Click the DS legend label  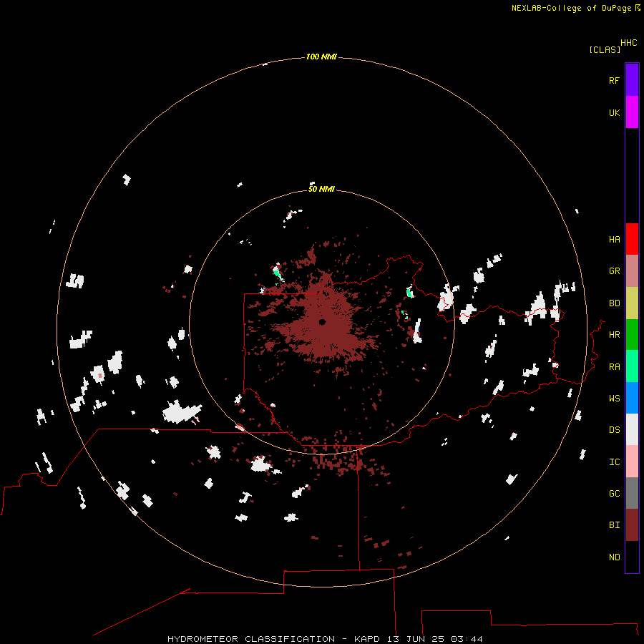[x=614, y=430]
